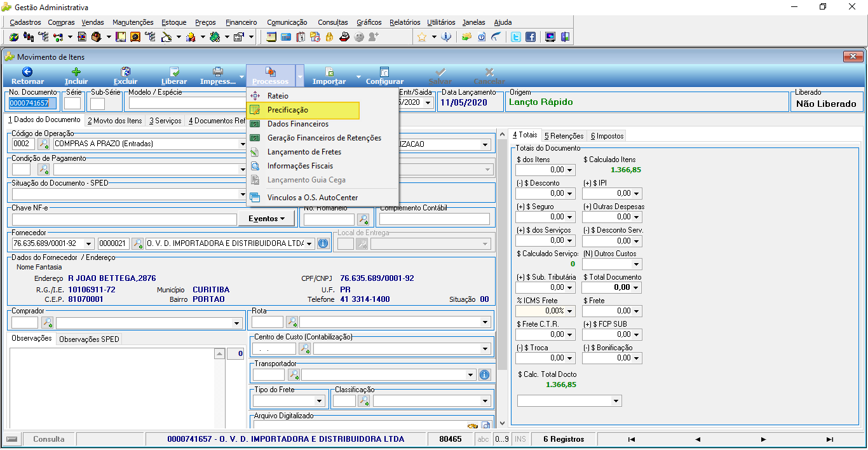Viewport: 868px width, 450px height.
Task: Choose Dados Financeiros menu entry
Action: pos(323,124)
